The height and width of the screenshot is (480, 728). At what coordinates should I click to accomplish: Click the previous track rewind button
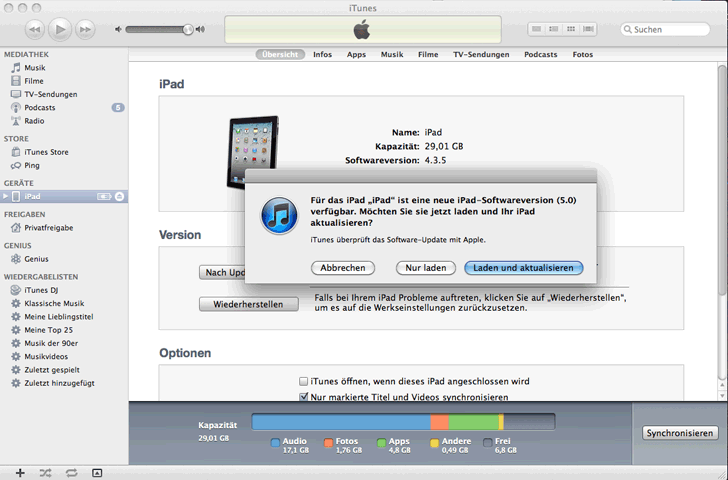(x=35, y=29)
